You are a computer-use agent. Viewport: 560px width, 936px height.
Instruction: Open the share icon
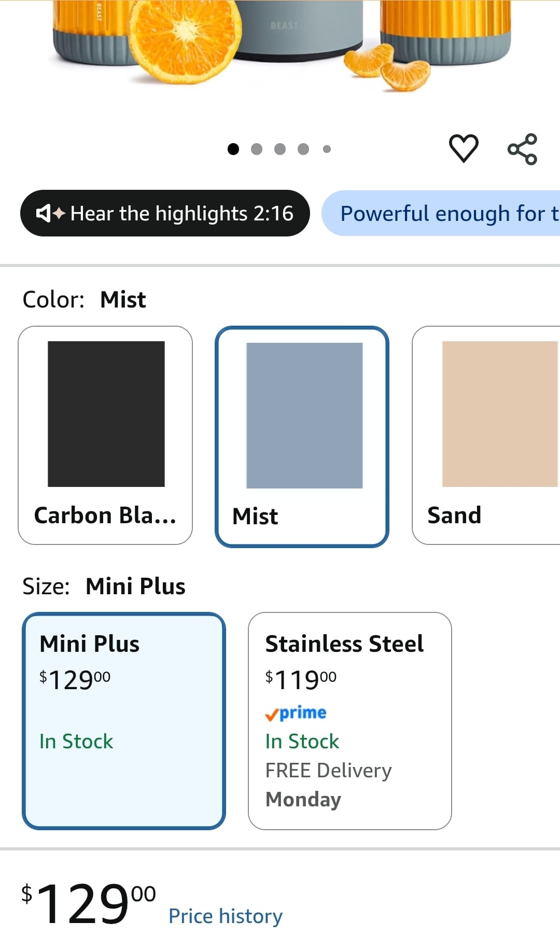pyautogui.click(x=522, y=149)
